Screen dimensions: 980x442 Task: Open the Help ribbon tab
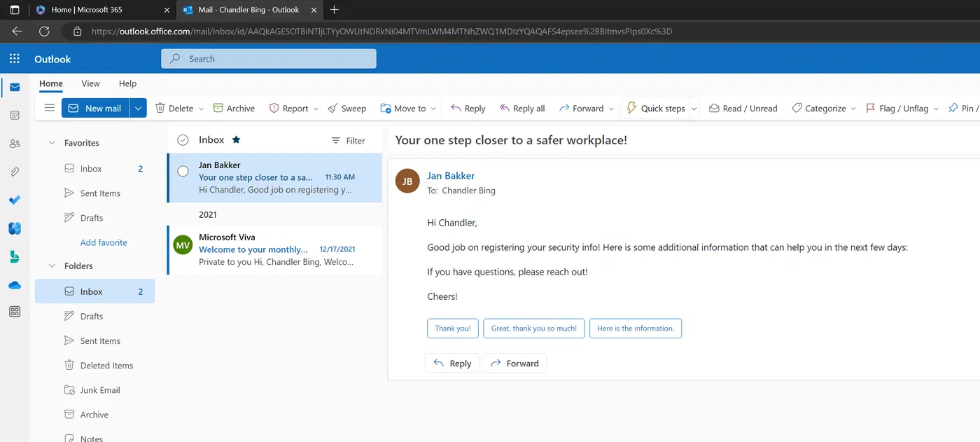[128, 83]
